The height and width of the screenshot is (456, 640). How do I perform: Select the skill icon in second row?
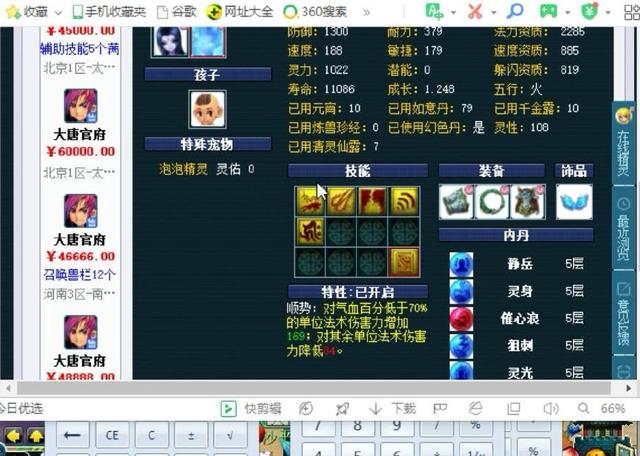pyautogui.click(x=310, y=231)
